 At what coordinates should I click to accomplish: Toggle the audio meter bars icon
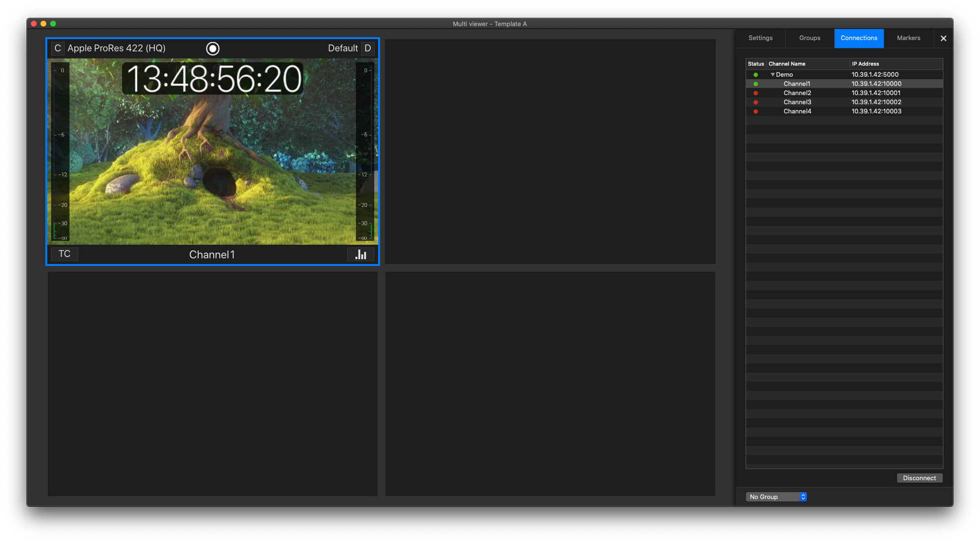tap(361, 254)
